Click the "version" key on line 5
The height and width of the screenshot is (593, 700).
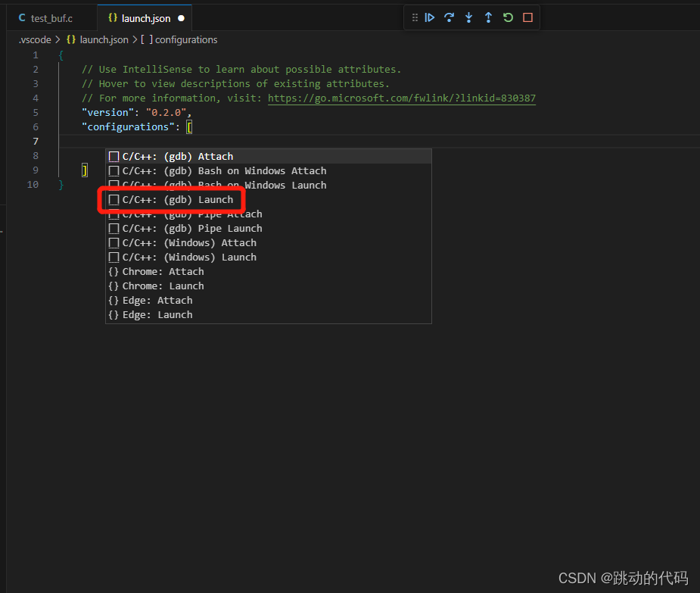pos(107,113)
